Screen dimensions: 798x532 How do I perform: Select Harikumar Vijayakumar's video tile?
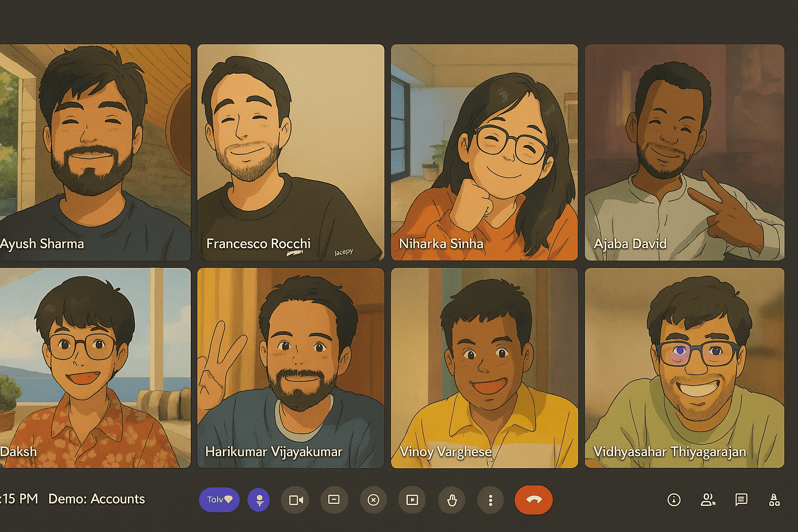[290, 368]
